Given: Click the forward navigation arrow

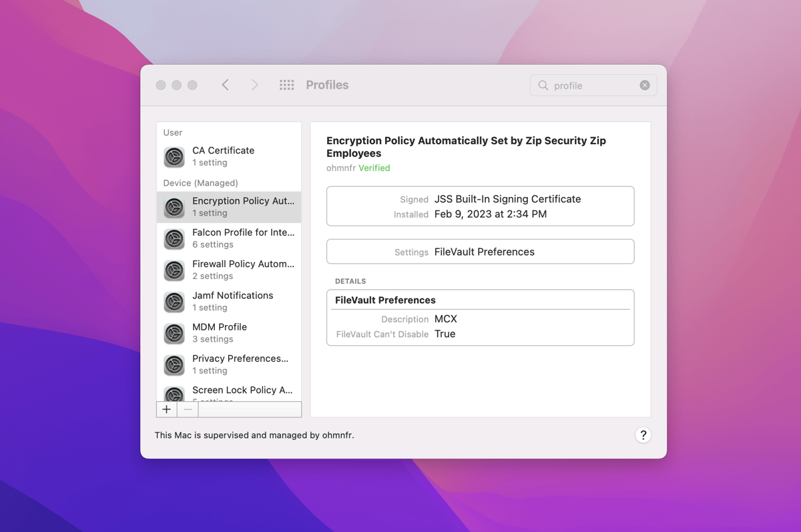Looking at the screenshot, I should click(256, 85).
